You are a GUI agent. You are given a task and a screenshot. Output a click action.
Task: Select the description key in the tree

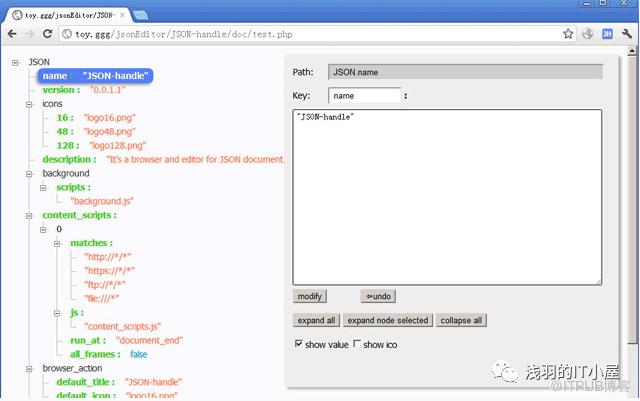(69, 159)
